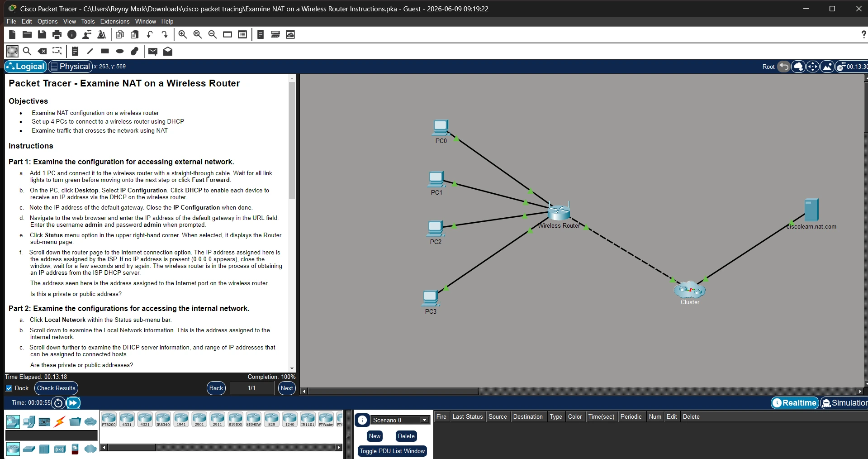868x459 pixels.
Task: Click the Back instruction button
Action: 216,388
